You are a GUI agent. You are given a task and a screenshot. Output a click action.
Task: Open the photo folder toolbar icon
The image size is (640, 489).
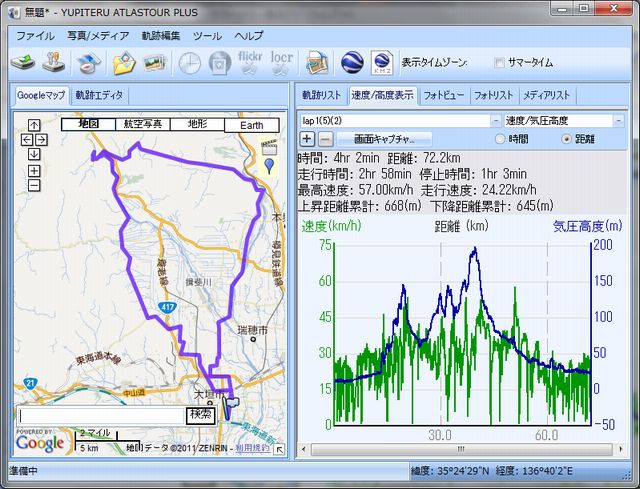tap(124, 63)
